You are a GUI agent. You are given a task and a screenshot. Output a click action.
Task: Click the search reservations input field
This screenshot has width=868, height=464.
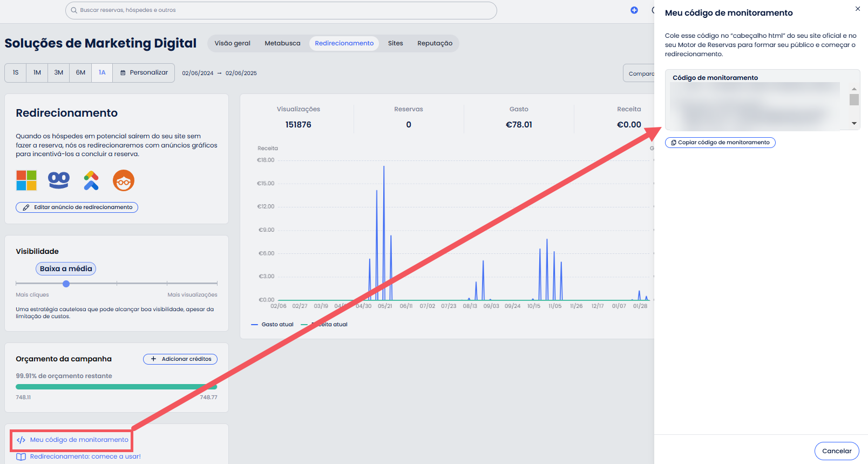[x=281, y=10]
